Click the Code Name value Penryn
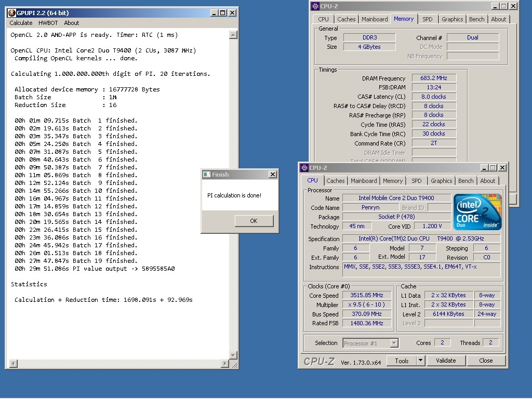532x399 pixels. 370,207
